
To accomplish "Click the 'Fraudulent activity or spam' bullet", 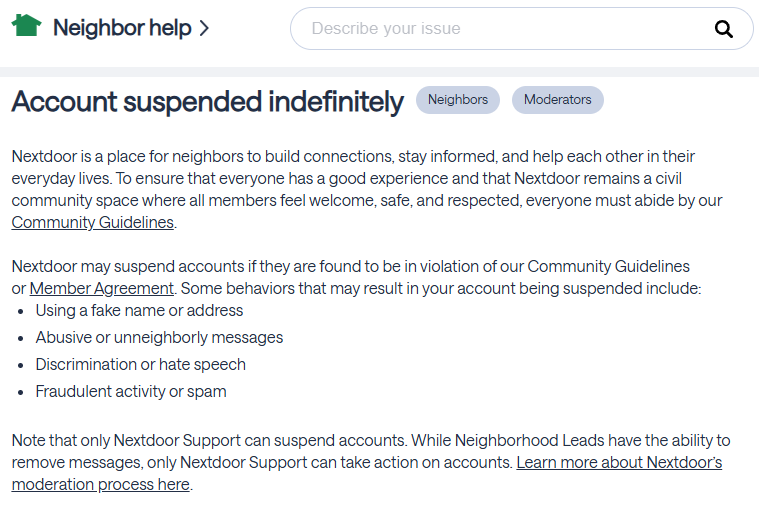I will [131, 392].
